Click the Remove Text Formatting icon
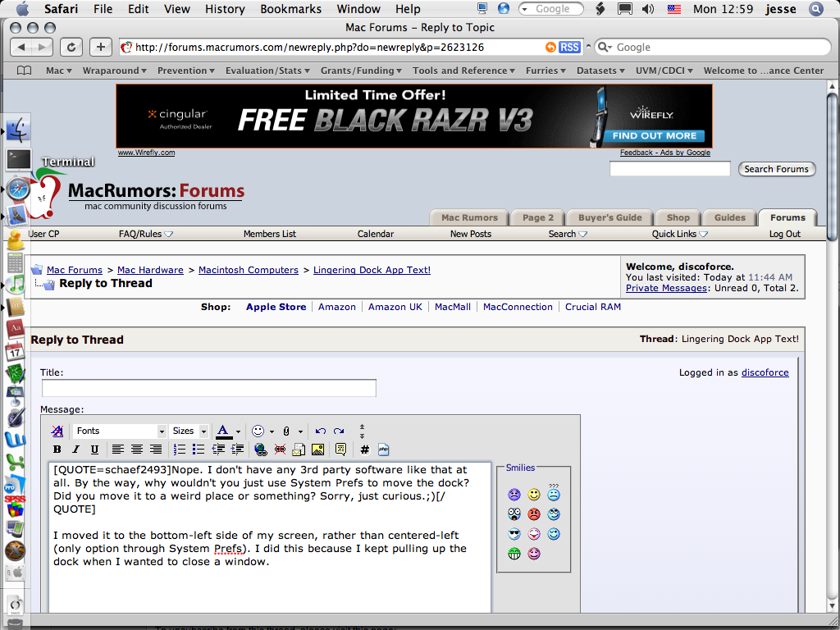Screen dimensions: 840x630 point(57,431)
